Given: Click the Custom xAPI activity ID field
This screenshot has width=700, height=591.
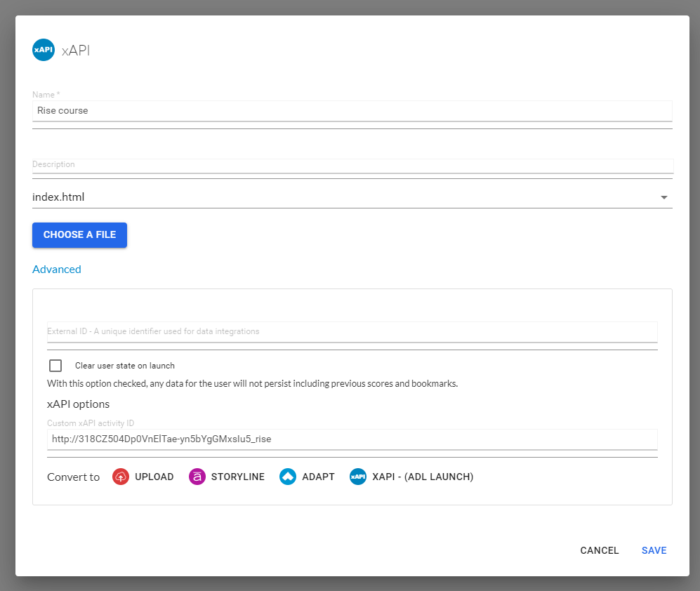Looking at the screenshot, I should coord(351,439).
